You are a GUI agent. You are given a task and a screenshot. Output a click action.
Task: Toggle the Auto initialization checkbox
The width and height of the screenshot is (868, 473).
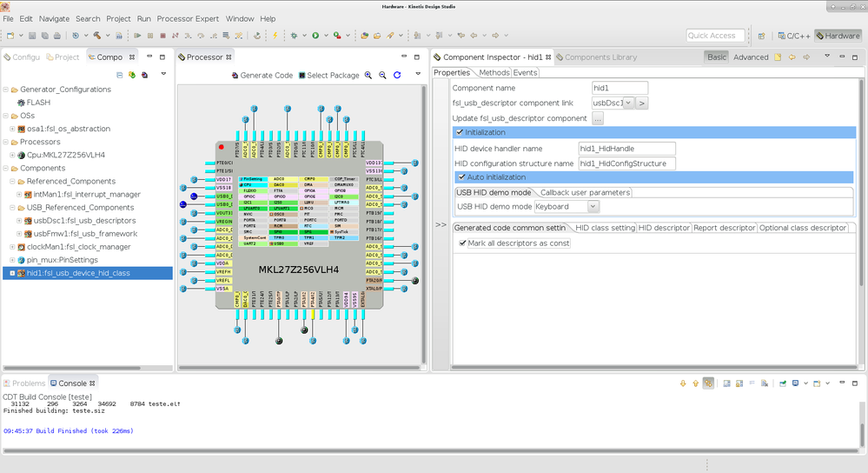(462, 177)
